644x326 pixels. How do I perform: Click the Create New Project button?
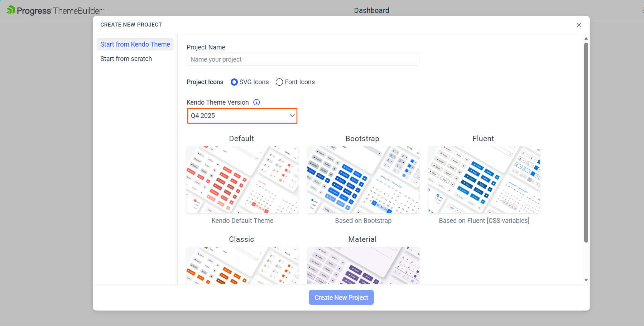341,297
